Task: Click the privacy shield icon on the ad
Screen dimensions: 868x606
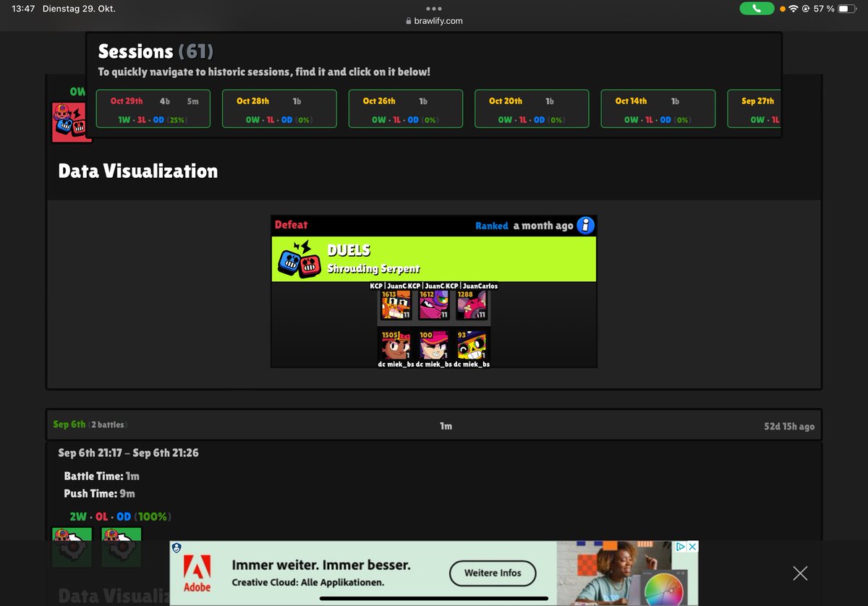Action: point(176,548)
